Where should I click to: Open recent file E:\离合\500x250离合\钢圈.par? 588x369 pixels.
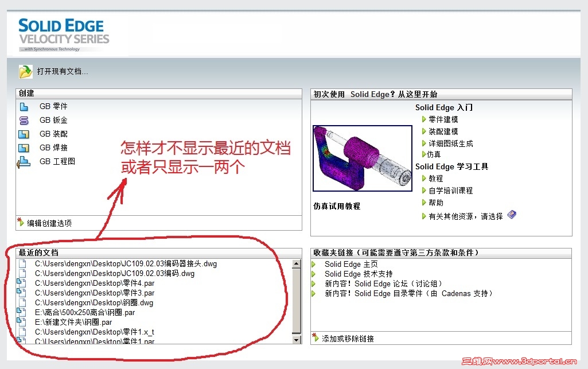click(85, 312)
